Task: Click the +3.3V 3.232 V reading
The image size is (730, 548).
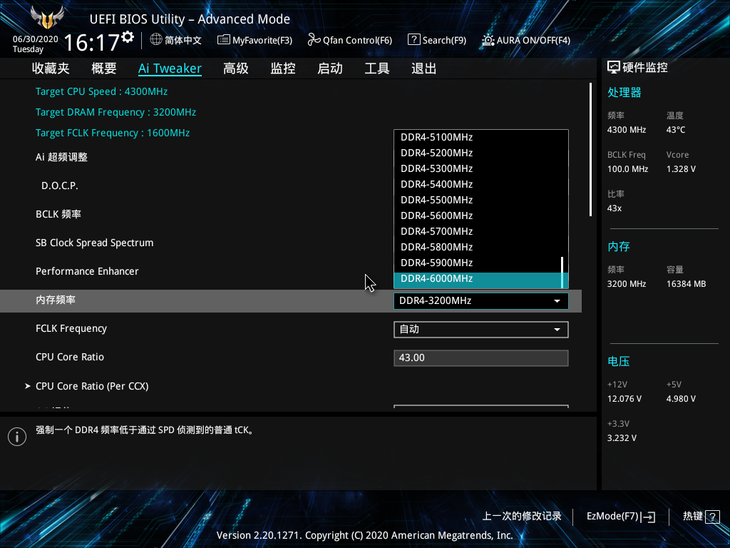Action: point(622,438)
